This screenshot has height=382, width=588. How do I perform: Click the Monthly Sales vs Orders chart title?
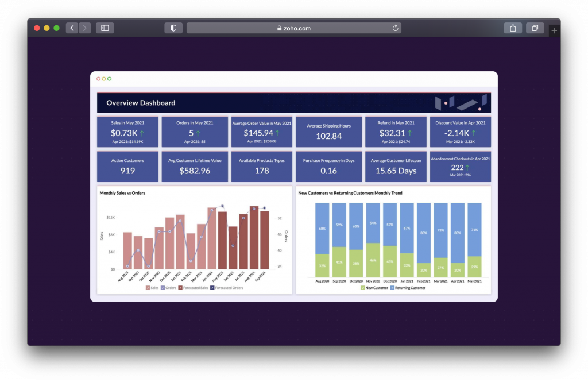[122, 193]
